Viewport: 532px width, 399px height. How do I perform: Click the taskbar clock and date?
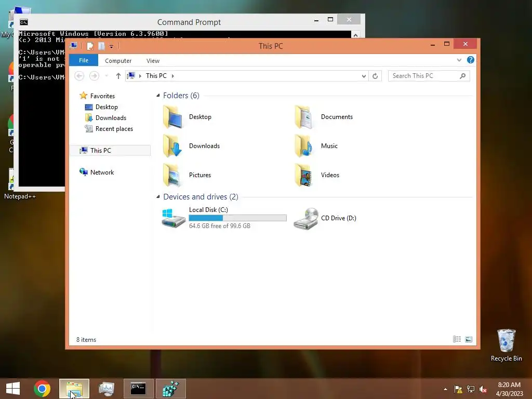pos(509,389)
